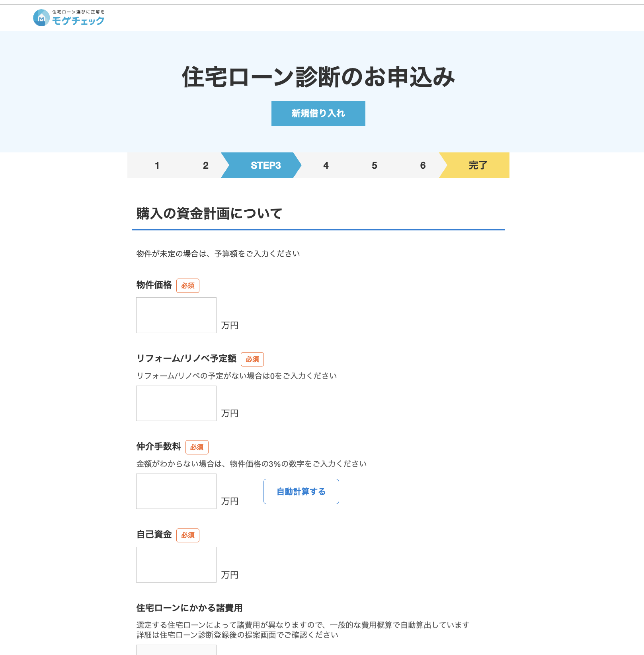Image resolution: width=644 pixels, height=655 pixels.
Task: Focus the 仲介手数料 input field
Action: 176,491
